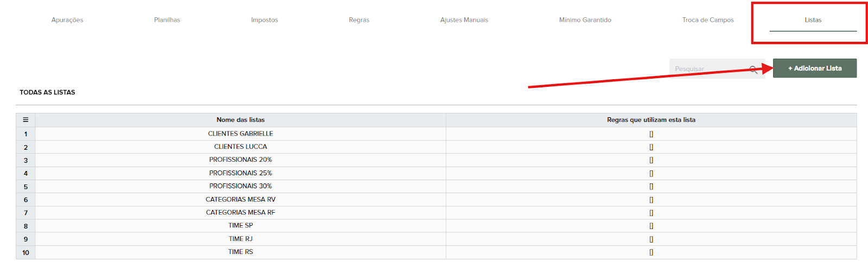
Task: Click the table menu hamburger icon
Action: coord(25,120)
